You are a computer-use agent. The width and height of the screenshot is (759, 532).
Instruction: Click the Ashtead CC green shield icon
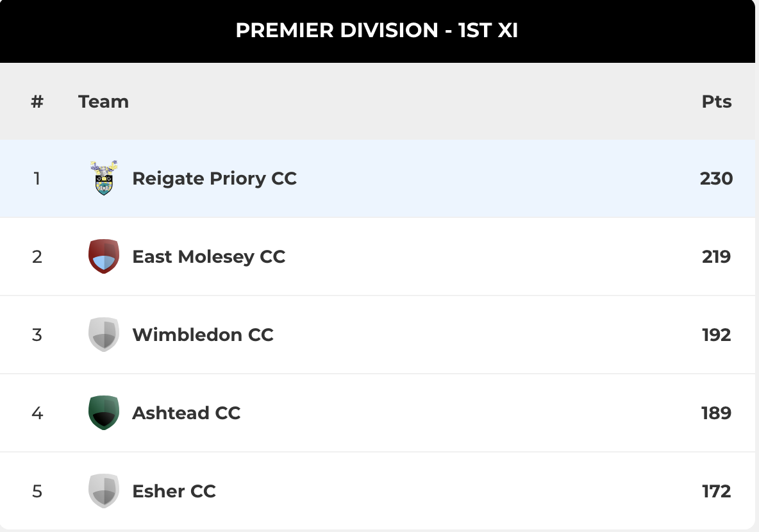click(104, 413)
